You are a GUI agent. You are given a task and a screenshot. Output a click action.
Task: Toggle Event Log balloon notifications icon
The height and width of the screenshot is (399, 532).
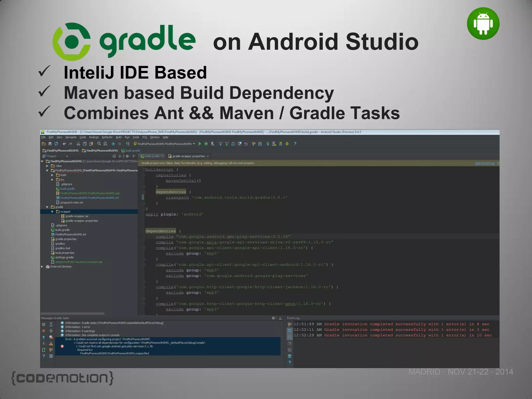290,331
